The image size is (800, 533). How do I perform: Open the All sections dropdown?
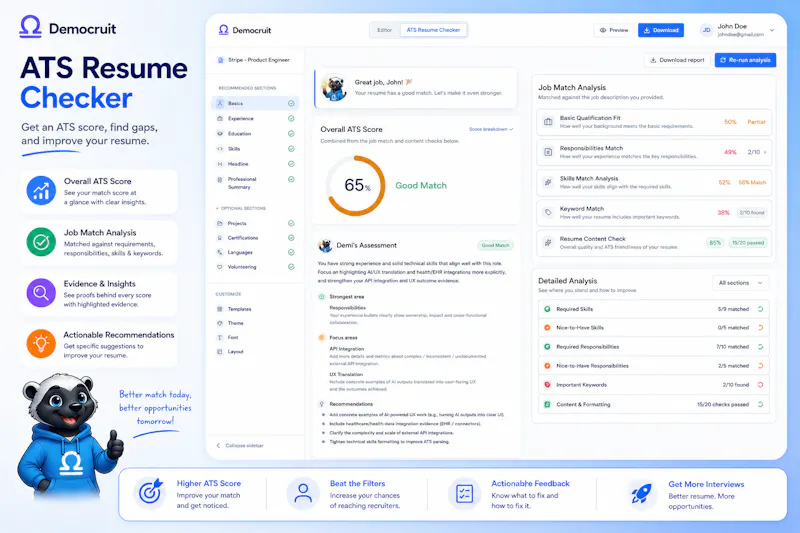click(x=740, y=283)
